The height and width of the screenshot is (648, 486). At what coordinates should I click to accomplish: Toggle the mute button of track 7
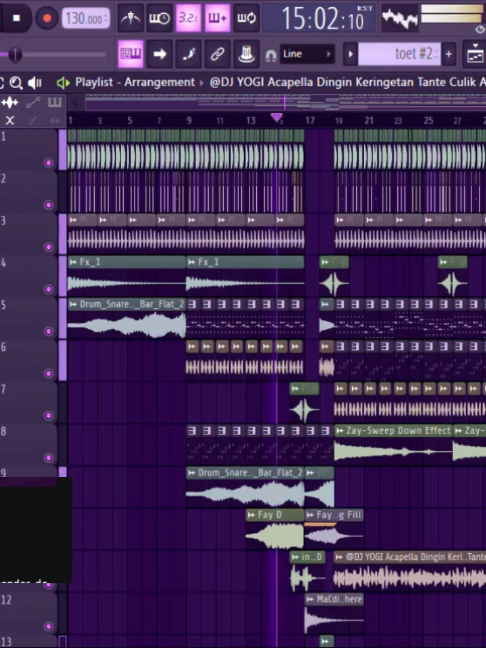[x=48, y=415]
